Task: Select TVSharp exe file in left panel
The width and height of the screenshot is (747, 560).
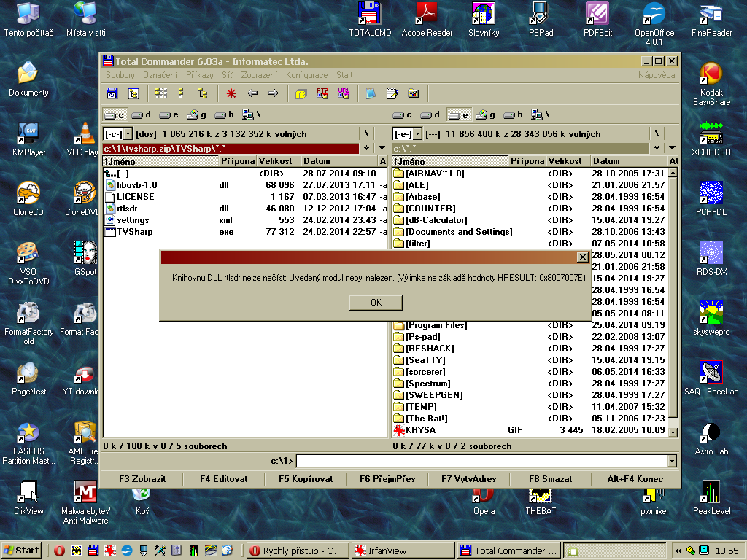Action: (x=246, y=232)
